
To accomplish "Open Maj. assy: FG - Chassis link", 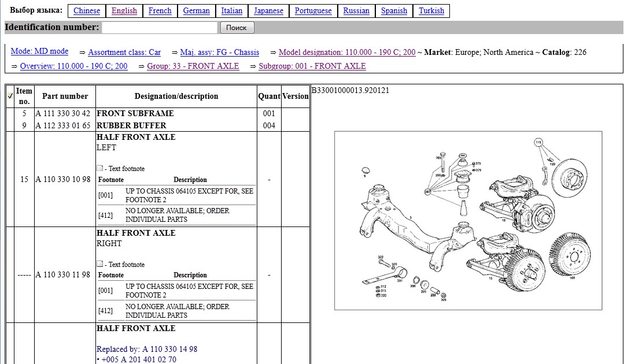I will click(x=220, y=53).
